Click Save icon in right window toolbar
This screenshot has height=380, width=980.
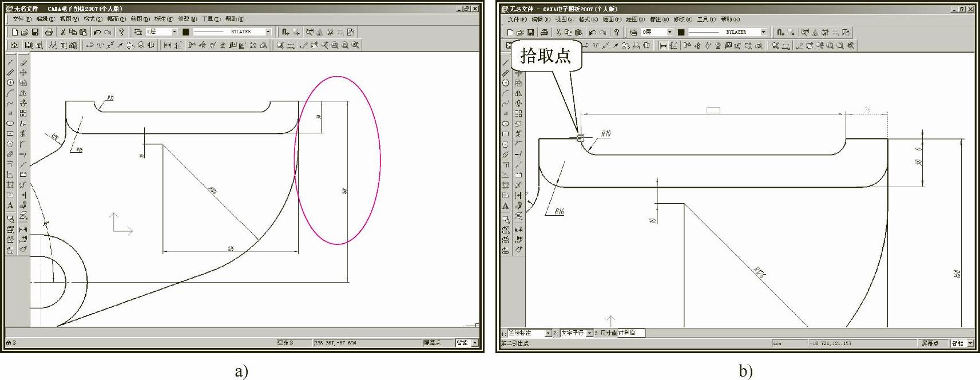click(x=530, y=32)
